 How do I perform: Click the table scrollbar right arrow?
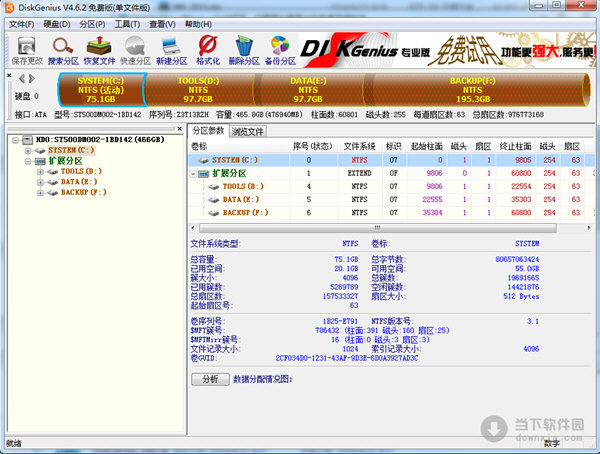click(589, 228)
